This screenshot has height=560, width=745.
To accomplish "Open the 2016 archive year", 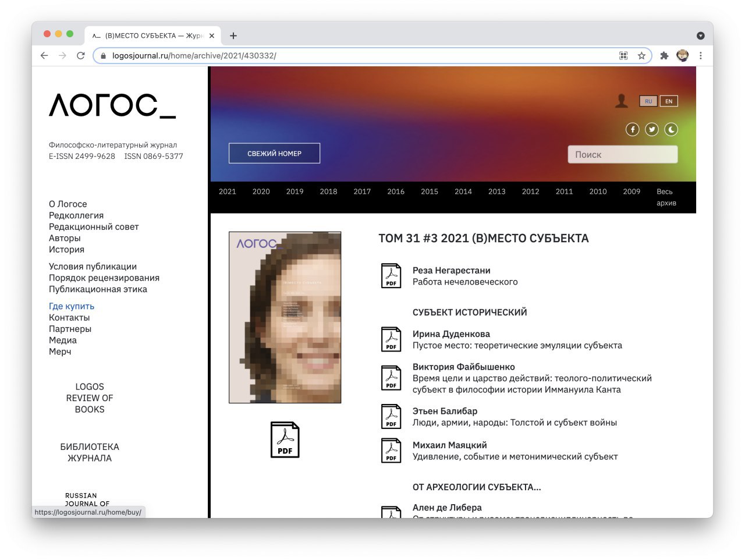I will point(396,192).
